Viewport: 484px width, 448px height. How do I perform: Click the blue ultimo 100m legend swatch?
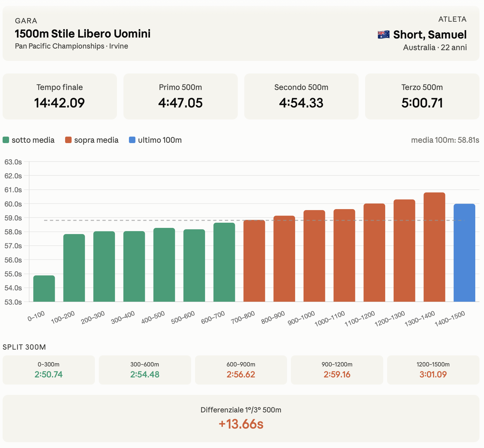click(132, 140)
